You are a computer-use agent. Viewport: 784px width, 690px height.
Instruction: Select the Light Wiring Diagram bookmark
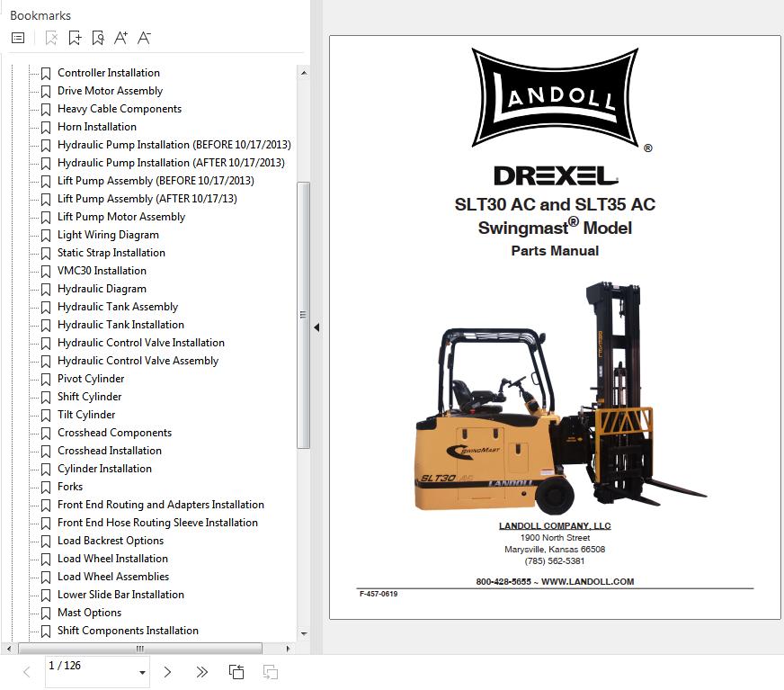(108, 235)
